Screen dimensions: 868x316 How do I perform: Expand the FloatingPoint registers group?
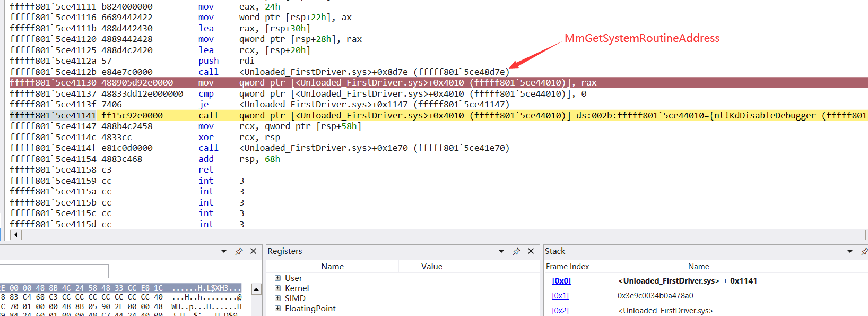[x=277, y=309]
